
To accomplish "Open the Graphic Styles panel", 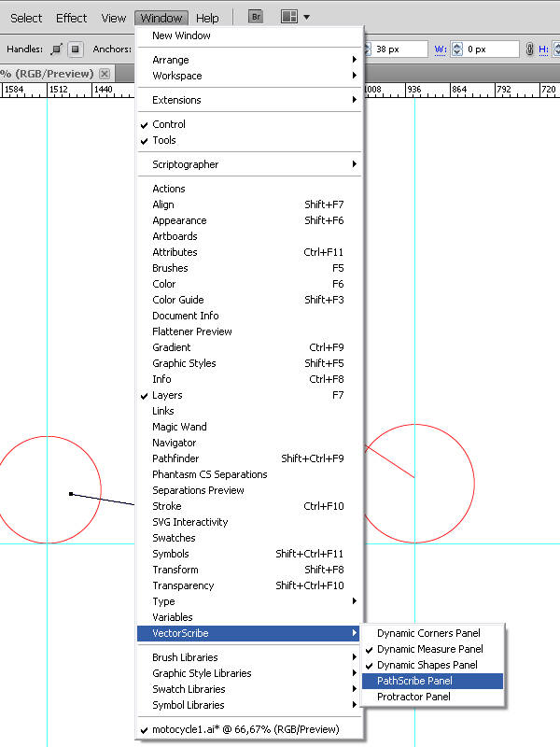I will (x=249, y=363).
